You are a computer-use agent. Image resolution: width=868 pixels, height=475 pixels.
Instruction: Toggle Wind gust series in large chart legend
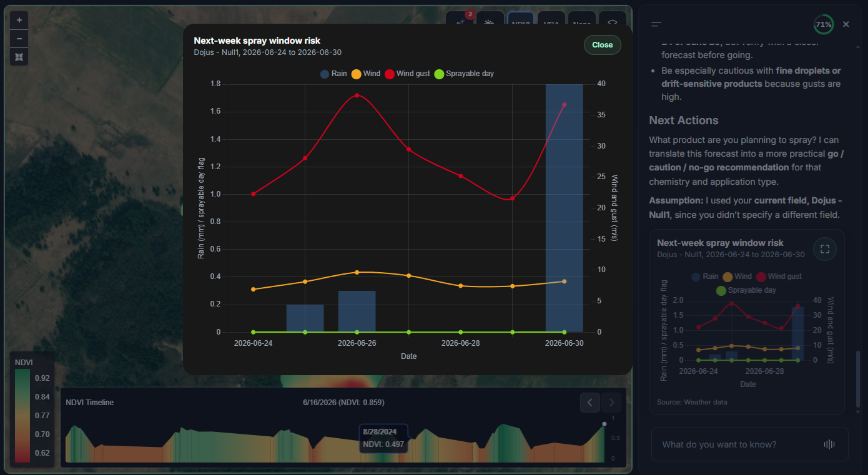[x=407, y=74]
